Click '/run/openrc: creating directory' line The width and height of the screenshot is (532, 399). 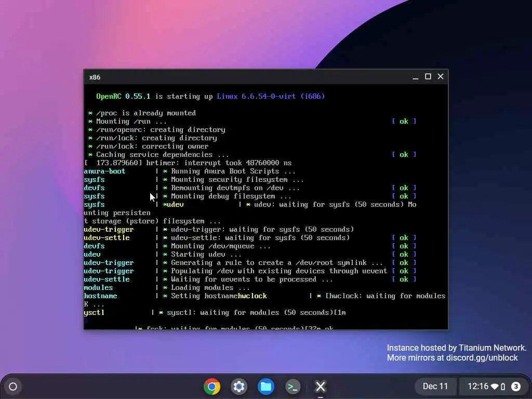point(161,129)
